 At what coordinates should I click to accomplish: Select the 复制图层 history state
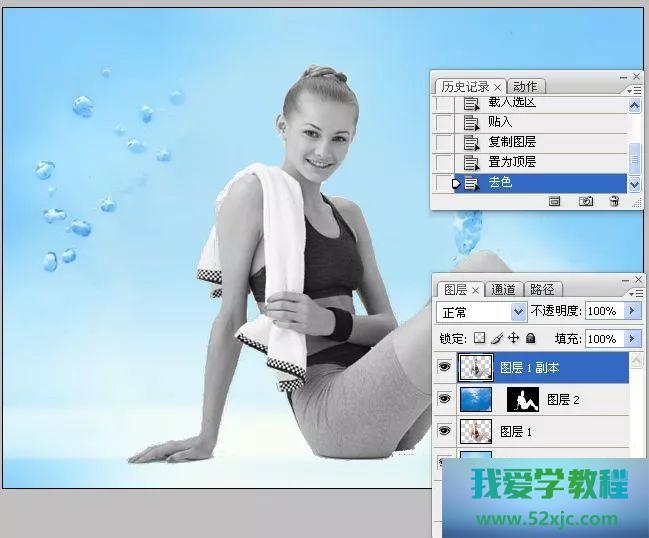pyautogui.click(x=512, y=142)
